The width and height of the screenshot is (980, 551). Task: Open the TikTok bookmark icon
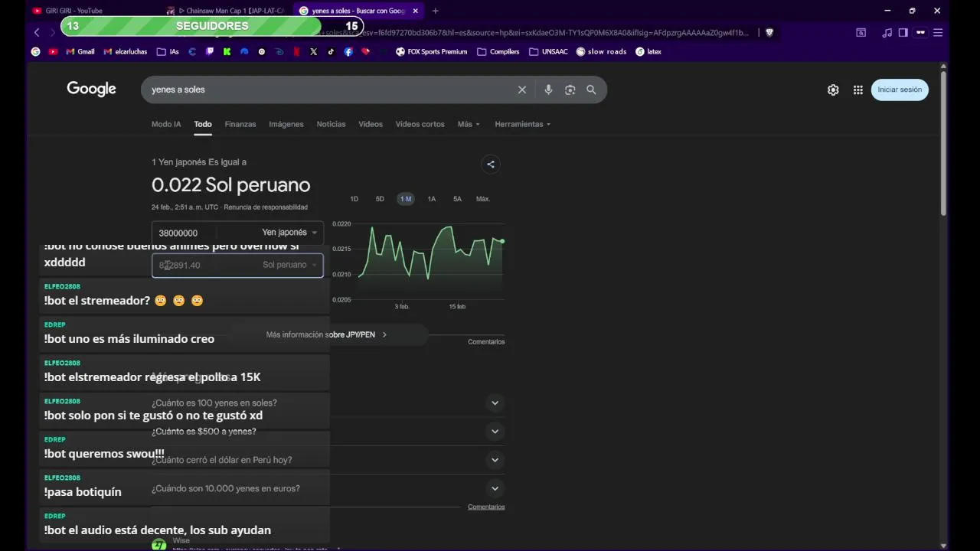[331, 52]
